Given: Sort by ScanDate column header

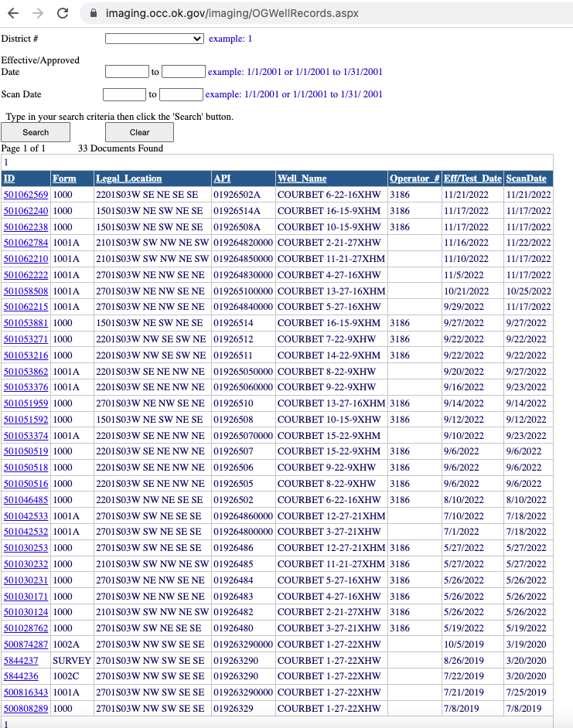Looking at the screenshot, I should [526, 179].
